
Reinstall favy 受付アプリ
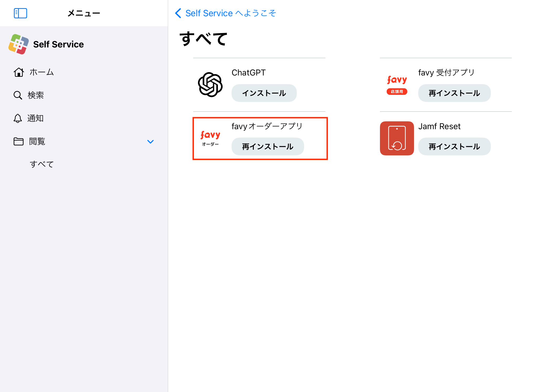[454, 93]
